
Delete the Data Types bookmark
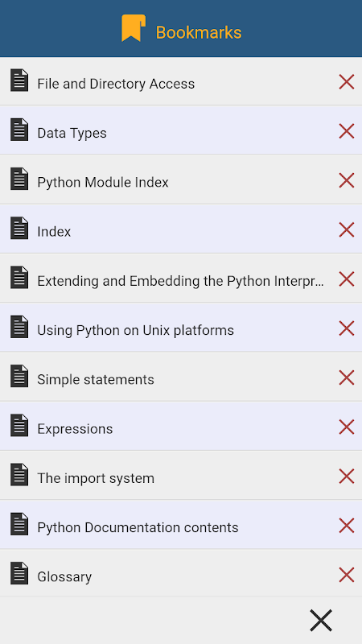click(347, 131)
